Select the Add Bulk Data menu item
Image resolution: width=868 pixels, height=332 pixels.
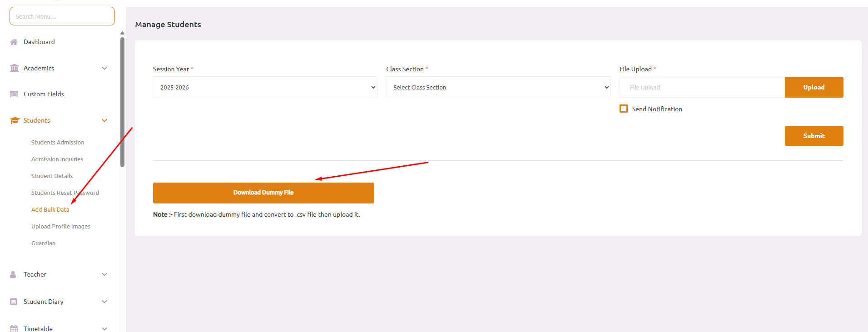pos(50,209)
